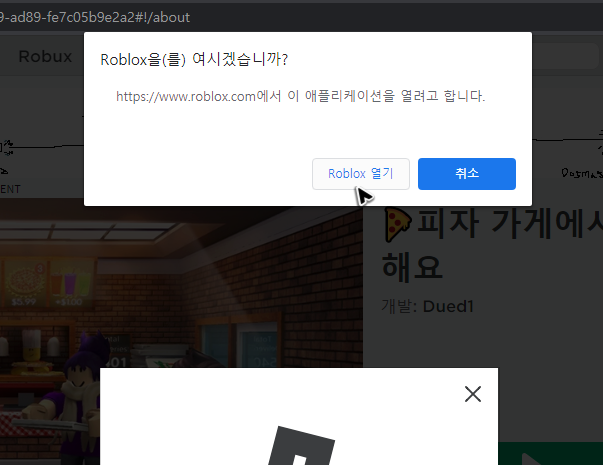Image resolution: width=603 pixels, height=465 pixels.
Task: Click the Roblox logo in the launch popup
Action: click(301, 446)
